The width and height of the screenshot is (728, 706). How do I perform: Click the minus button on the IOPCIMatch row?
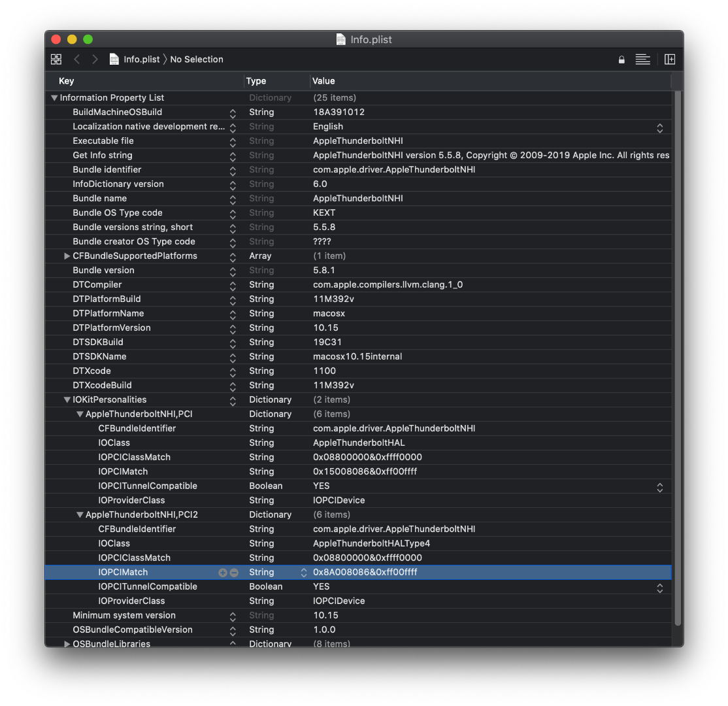pyautogui.click(x=234, y=573)
